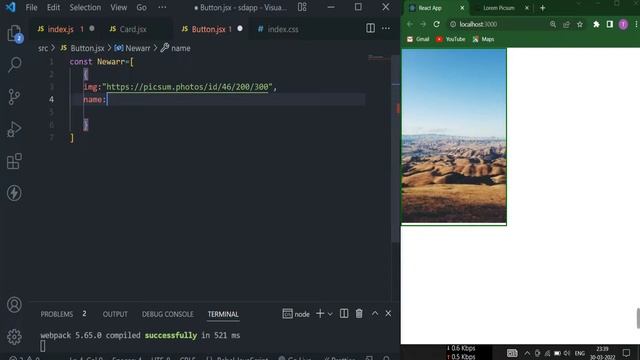640x360 pixels.
Task: Close the terminal panel
Action: [388, 313]
